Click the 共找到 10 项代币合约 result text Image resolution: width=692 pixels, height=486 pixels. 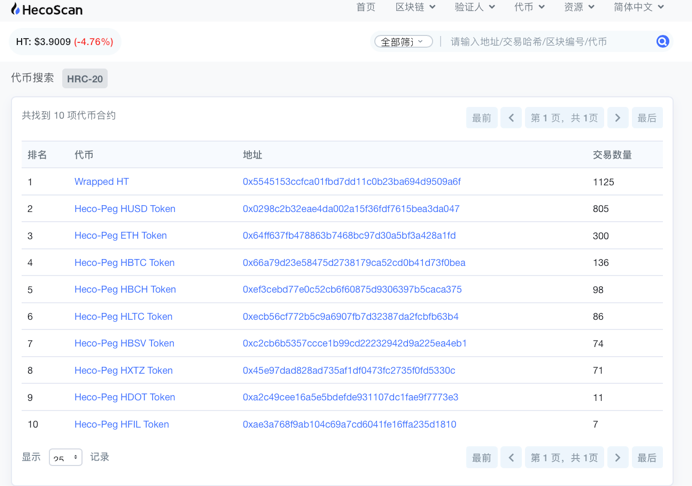(x=69, y=115)
